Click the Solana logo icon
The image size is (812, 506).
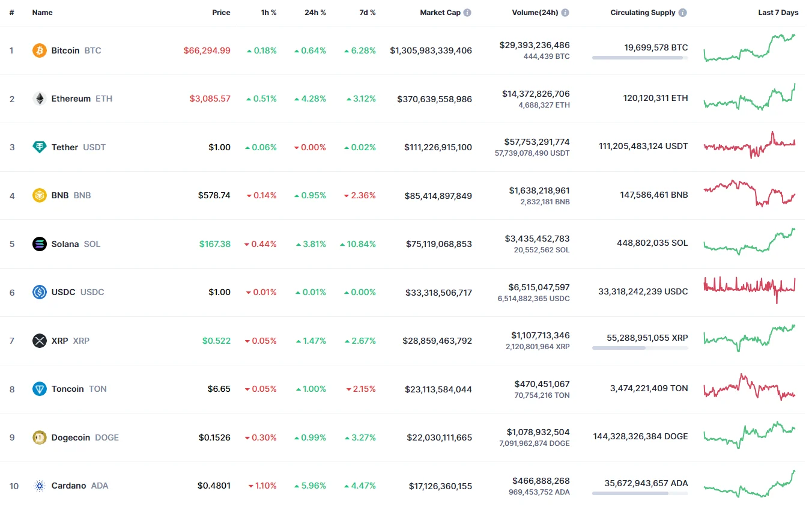[x=39, y=244]
